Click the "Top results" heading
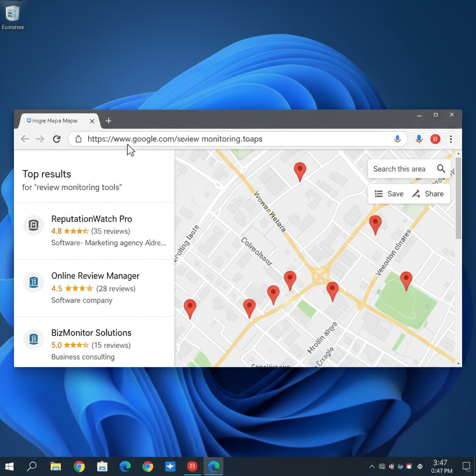This screenshot has height=476, width=476. (47, 174)
